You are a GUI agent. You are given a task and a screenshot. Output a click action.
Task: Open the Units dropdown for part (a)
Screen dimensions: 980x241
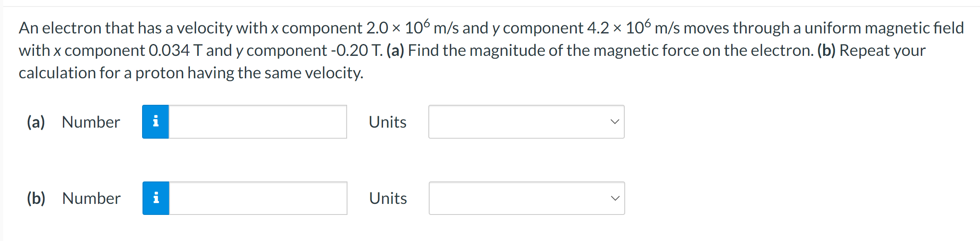click(526, 122)
